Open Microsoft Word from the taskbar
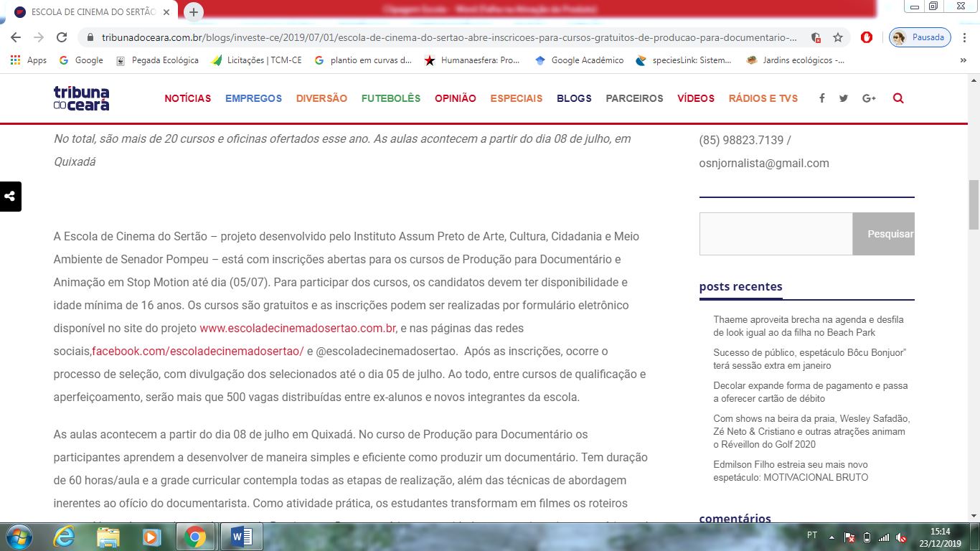Viewport: 980px width, 551px height. tap(241, 537)
